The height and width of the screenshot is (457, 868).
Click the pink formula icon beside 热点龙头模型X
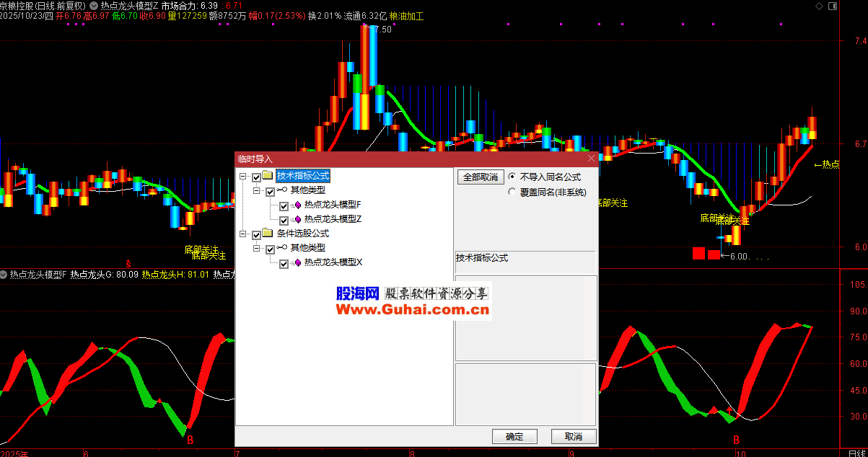(297, 264)
